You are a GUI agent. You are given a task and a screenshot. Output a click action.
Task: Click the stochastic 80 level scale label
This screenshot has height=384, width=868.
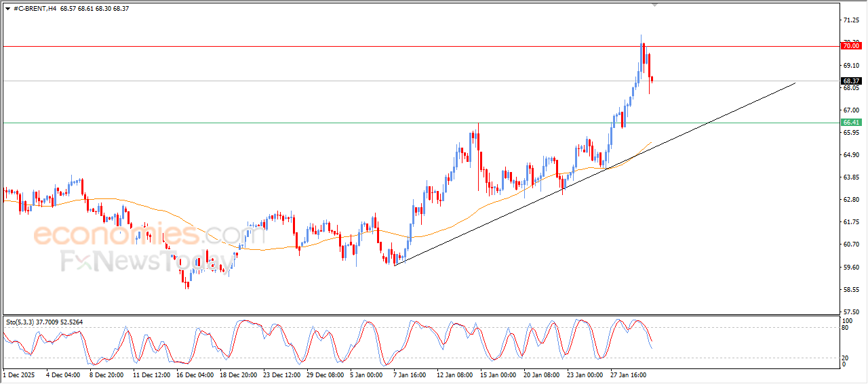tap(846, 328)
